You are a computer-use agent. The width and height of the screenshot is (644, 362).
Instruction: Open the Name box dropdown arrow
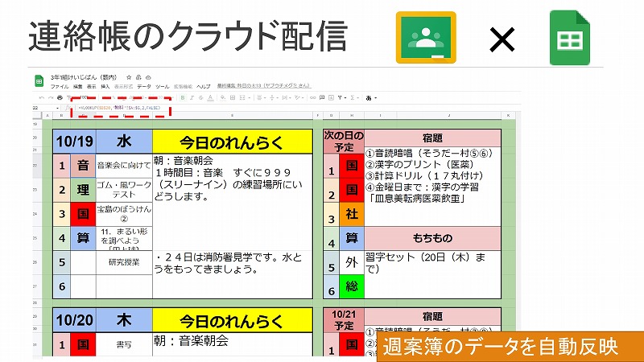click(x=57, y=108)
